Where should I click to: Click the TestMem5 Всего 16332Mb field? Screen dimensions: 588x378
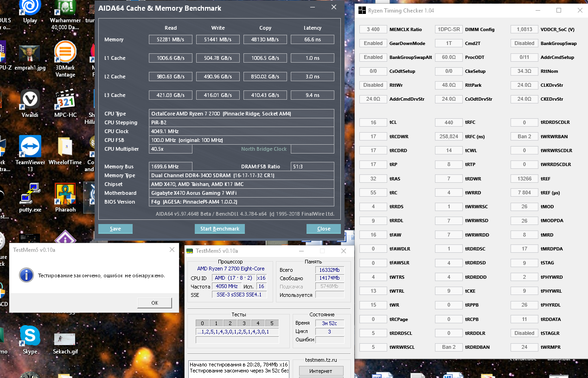330,269
